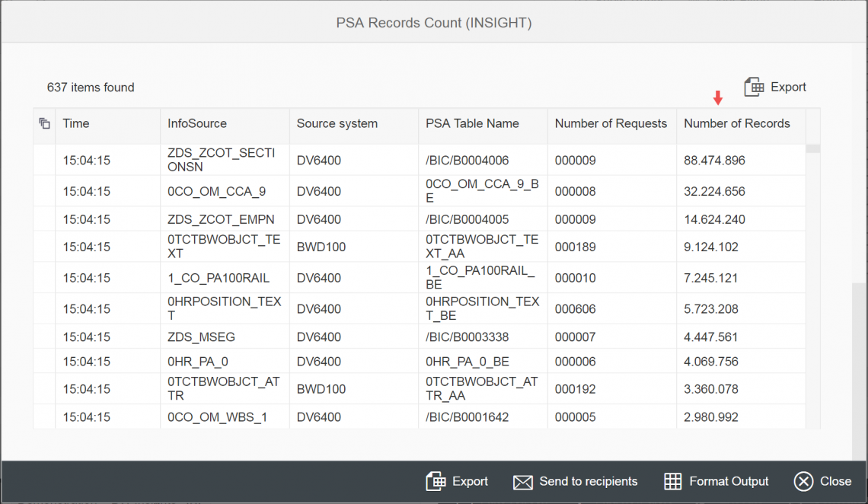Toggle row selector for the ZDS_MSEG row
This screenshot has width=868, height=504.
(44, 337)
